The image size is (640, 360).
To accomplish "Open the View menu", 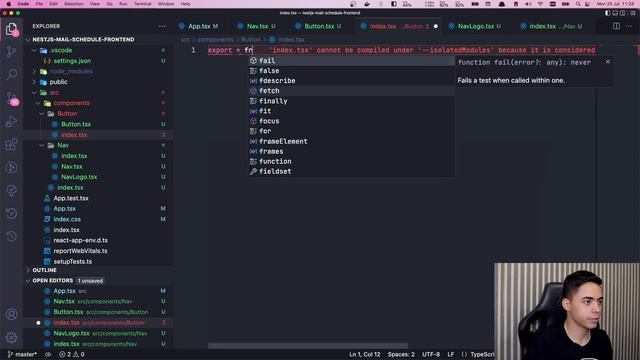I will 95,4.
